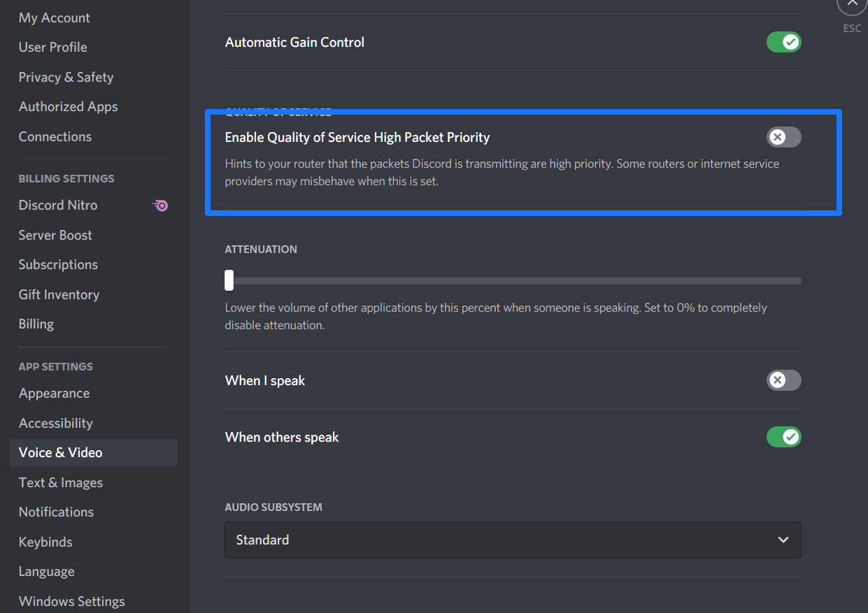Image resolution: width=868 pixels, height=613 pixels.
Task: Open the Keybinds settings tab
Action: (45, 542)
